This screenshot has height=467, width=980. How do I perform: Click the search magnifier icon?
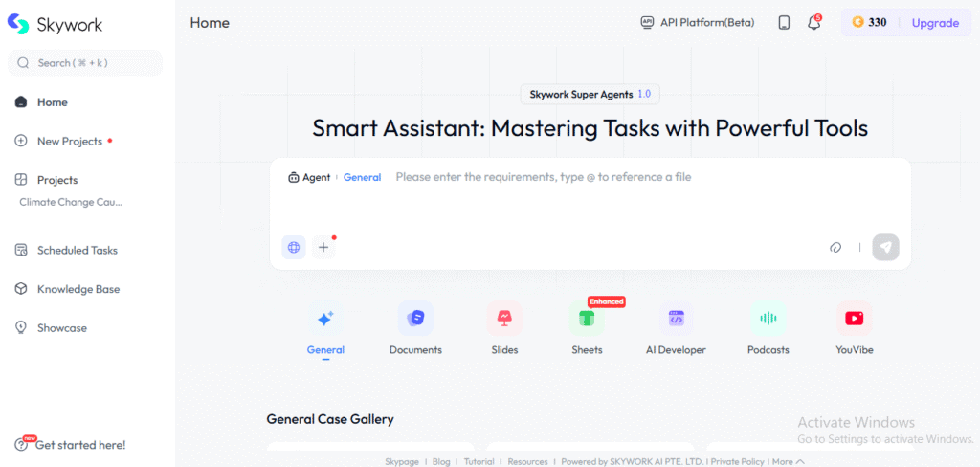tap(23, 63)
